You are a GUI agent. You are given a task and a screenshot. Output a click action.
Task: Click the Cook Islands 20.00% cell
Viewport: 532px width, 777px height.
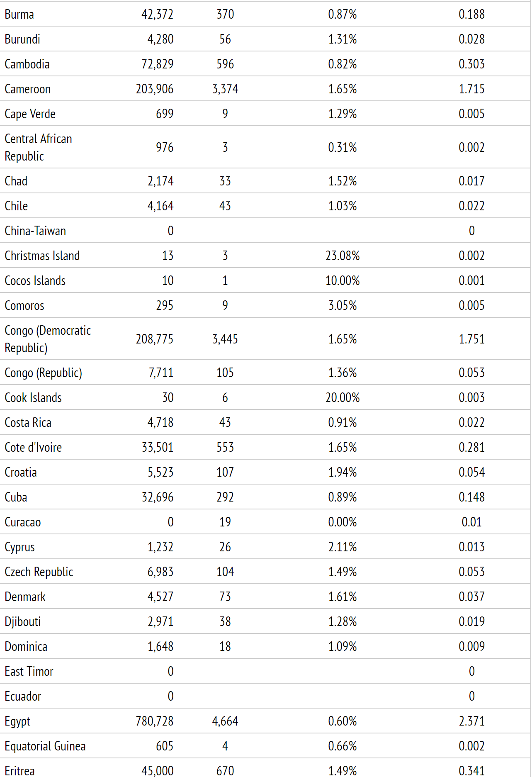[342, 398]
